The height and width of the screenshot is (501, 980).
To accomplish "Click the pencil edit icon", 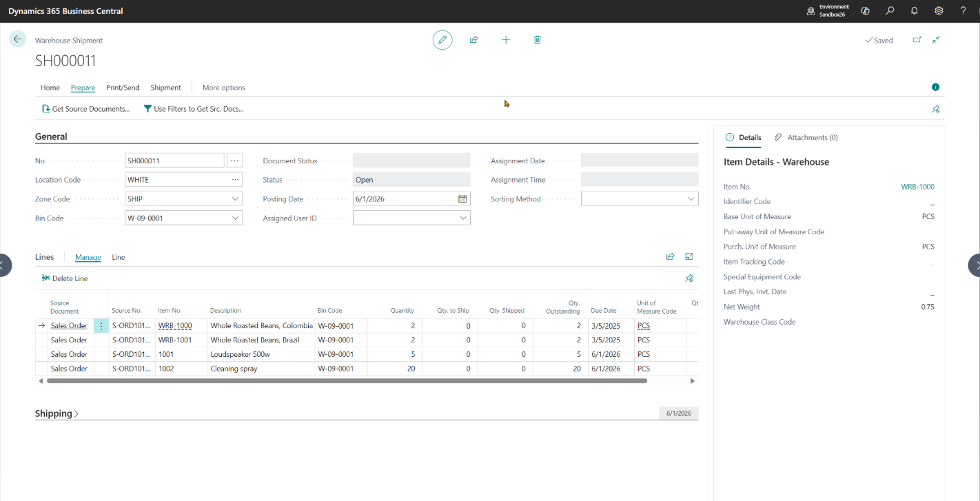I will [x=442, y=40].
